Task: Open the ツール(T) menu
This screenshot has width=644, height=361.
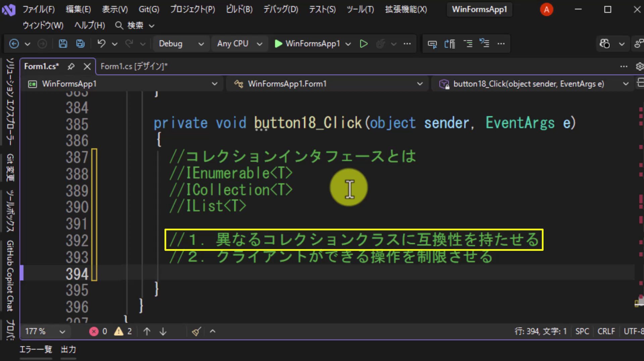Action: 360,9
